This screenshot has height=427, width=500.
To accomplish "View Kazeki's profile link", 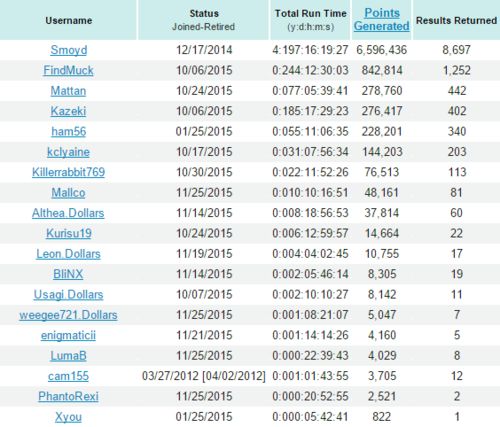I will pyautogui.click(x=68, y=111).
